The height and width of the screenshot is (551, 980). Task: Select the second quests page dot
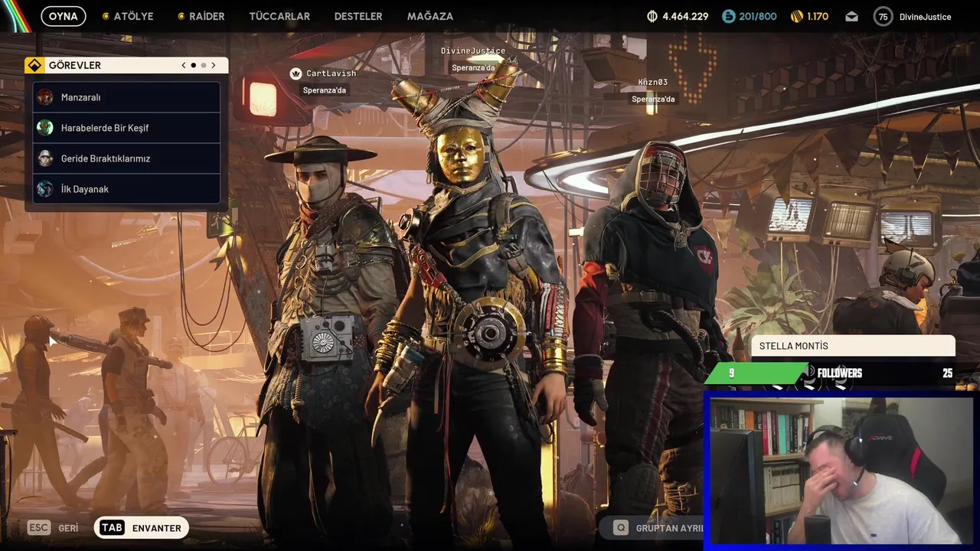click(x=204, y=65)
